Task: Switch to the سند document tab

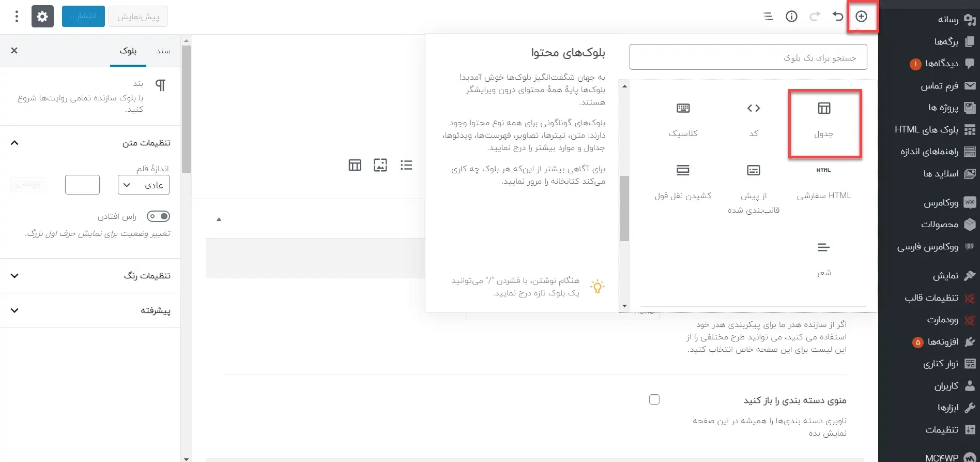Action: coord(163,51)
